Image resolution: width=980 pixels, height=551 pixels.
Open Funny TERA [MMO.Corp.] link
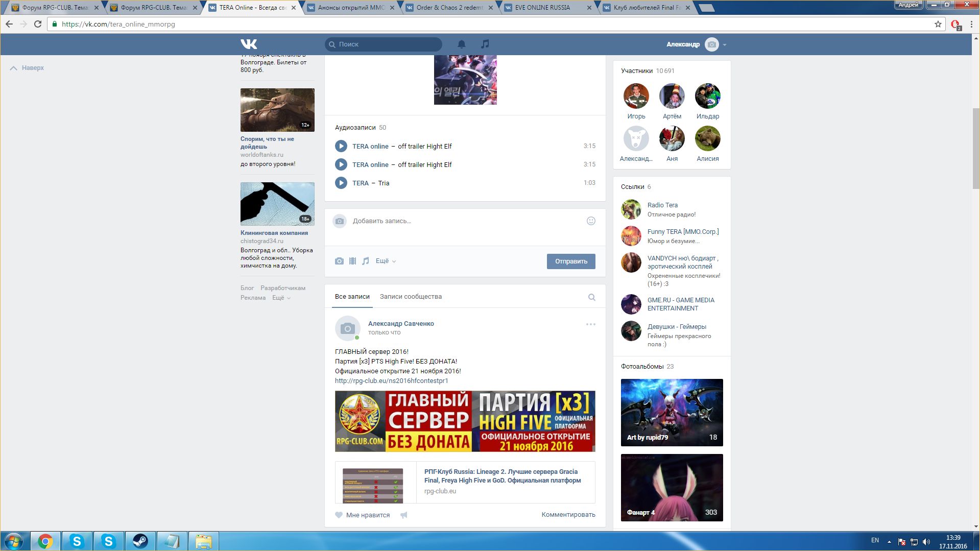[x=683, y=232]
